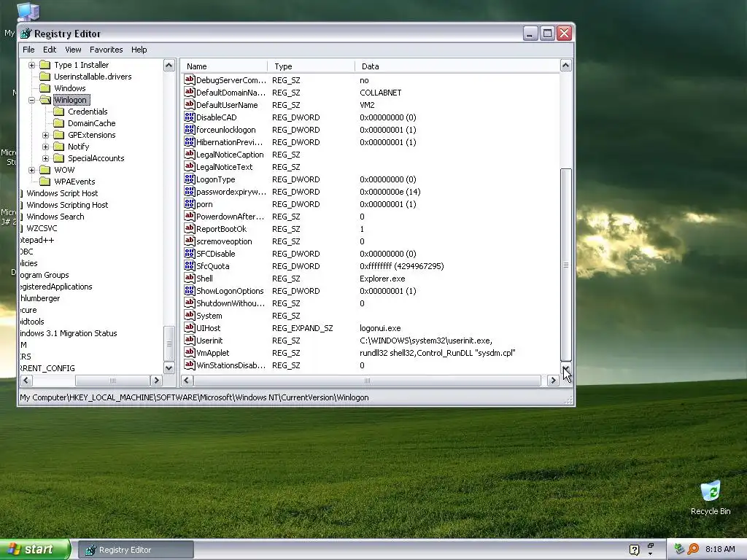Screen dimensions: 747x560
Task: Click the UIHost value icon
Action: click(189, 327)
